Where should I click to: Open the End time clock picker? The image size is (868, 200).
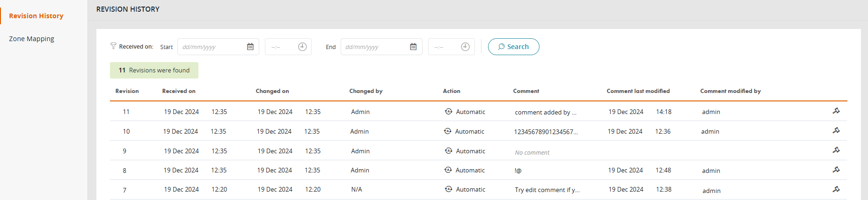(465, 47)
